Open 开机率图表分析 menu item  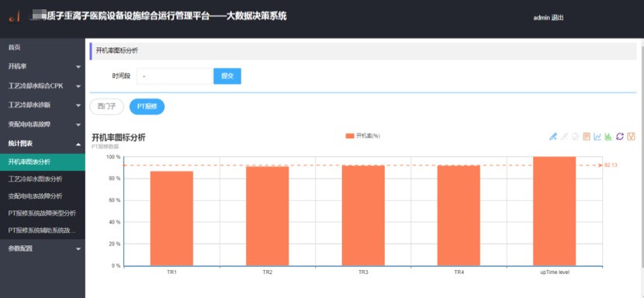[x=43, y=162]
